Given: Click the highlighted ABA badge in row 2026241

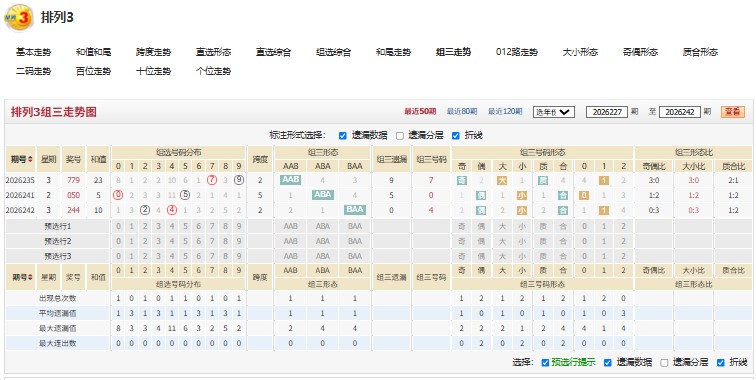Looking at the screenshot, I should coord(323,195).
